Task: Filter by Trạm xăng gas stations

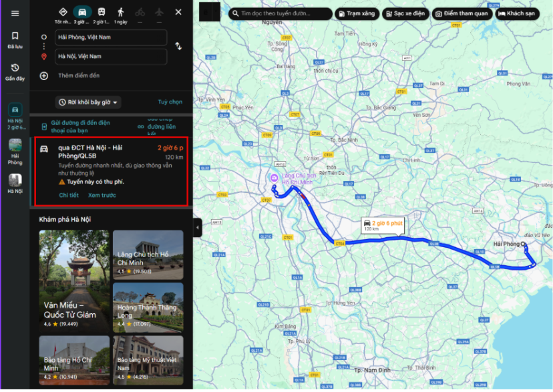Action: coord(357,13)
